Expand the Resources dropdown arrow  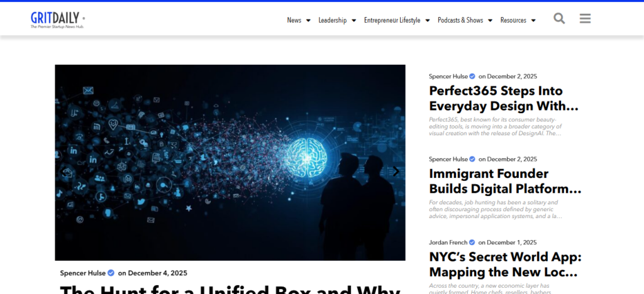533,21
